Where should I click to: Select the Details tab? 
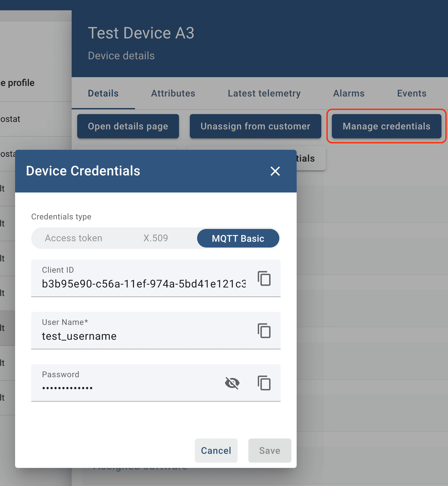(103, 93)
